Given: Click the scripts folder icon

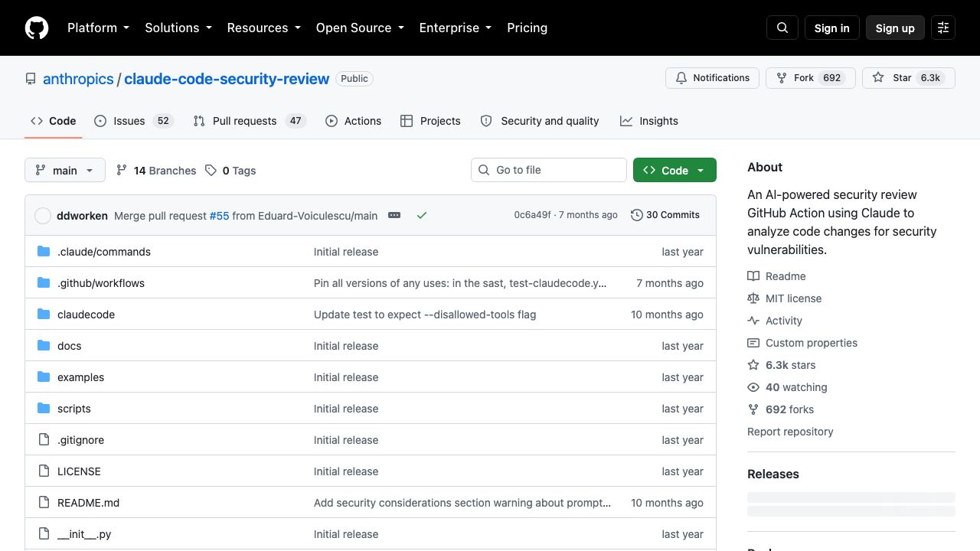Looking at the screenshot, I should (x=44, y=409).
